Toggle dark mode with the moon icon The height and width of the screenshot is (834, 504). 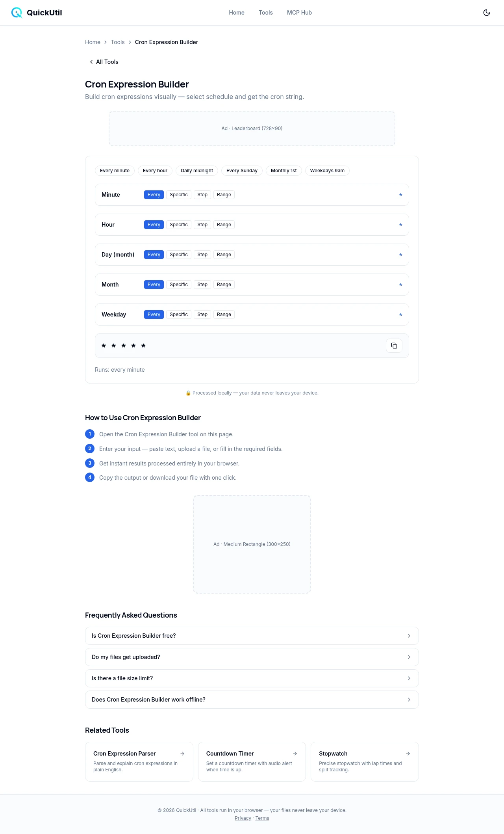(x=487, y=13)
